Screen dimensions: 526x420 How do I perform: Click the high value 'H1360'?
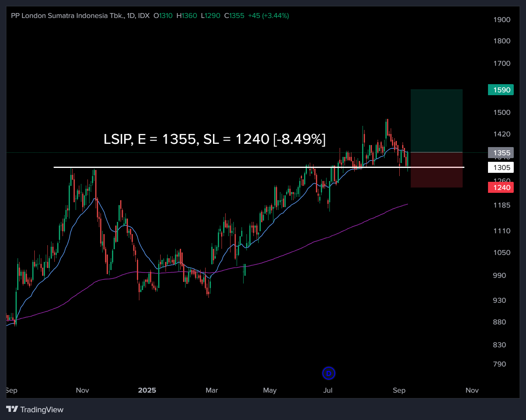coord(187,16)
